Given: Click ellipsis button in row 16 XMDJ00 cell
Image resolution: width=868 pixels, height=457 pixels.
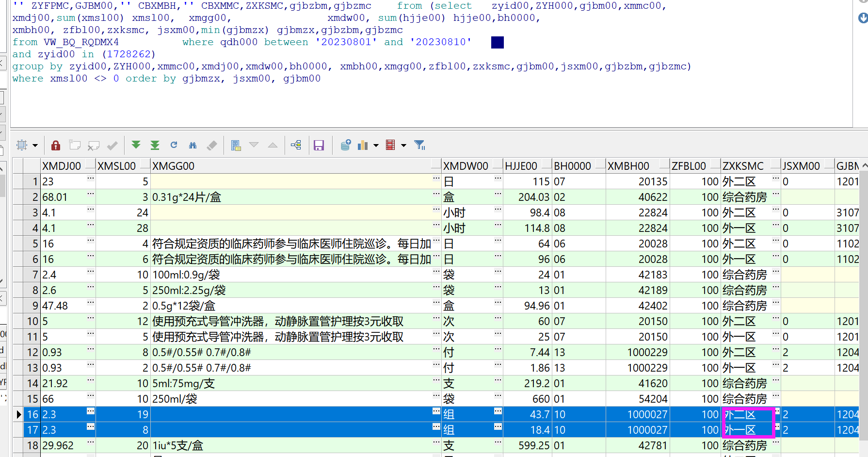Looking at the screenshot, I should [91, 411].
